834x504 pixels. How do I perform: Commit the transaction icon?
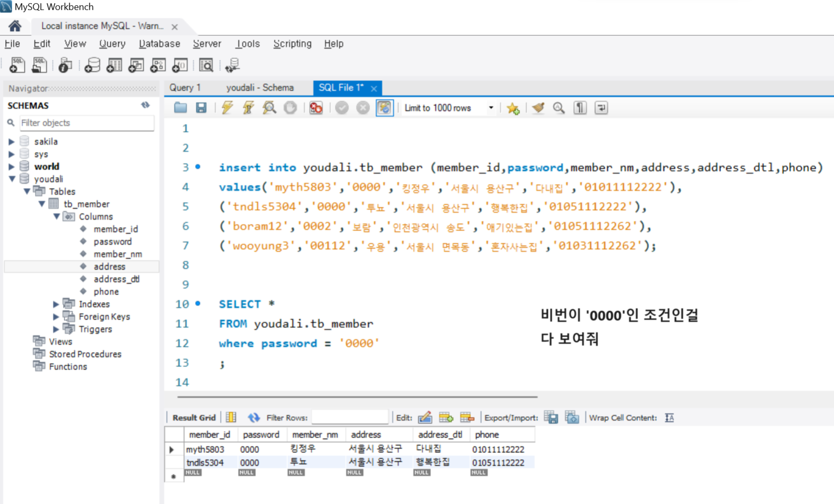click(342, 108)
